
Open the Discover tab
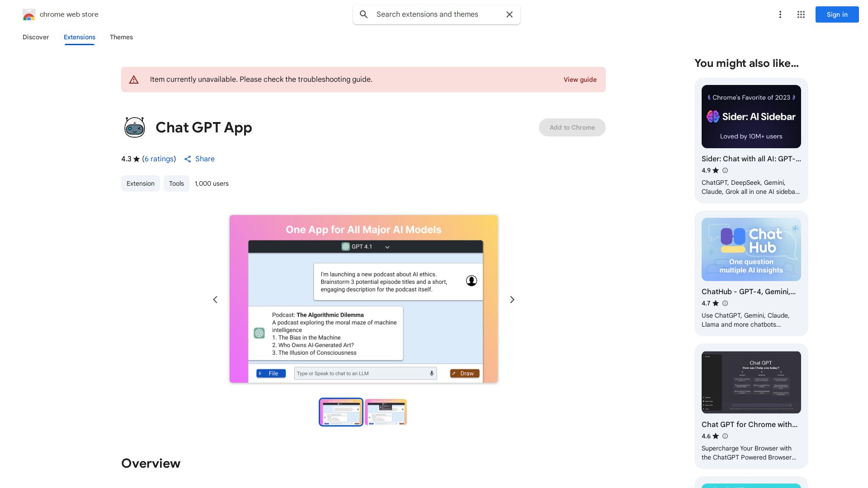(36, 37)
